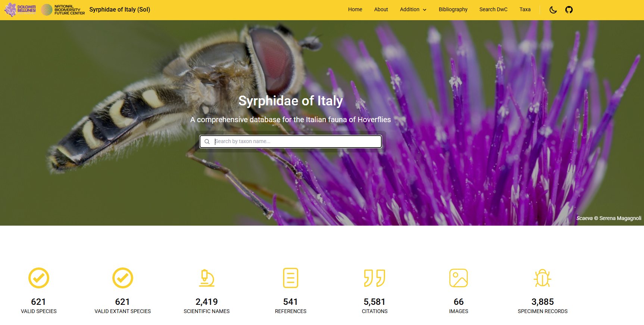Open the Bibliography section
This screenshot has height=325, width=644.
click(x=453, y=10)
